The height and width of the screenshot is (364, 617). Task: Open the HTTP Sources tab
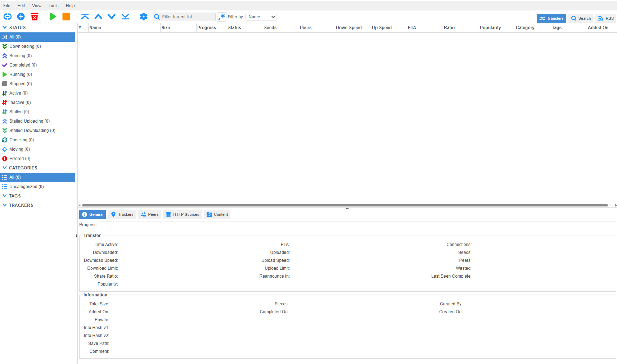(x=182, y=214)
